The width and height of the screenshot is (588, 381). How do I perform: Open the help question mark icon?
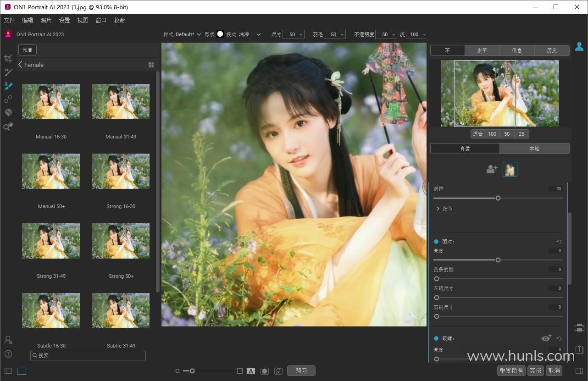[8, 354]
